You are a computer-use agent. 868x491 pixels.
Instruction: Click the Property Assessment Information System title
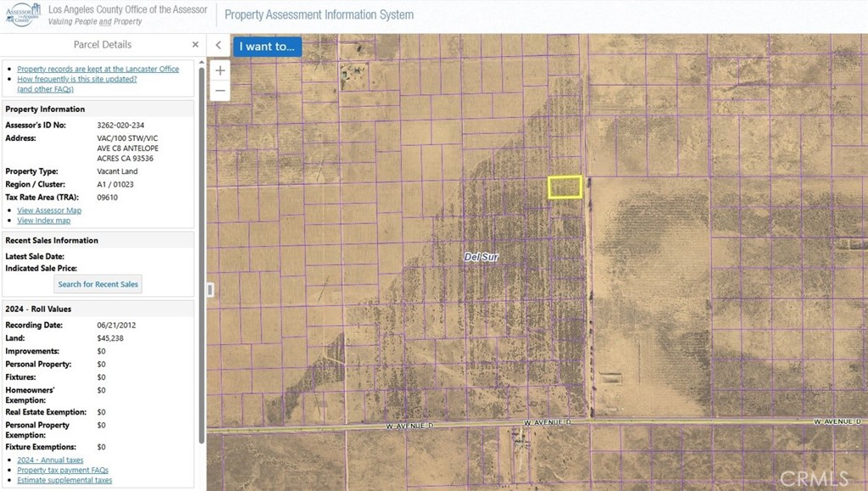(319, 14)
